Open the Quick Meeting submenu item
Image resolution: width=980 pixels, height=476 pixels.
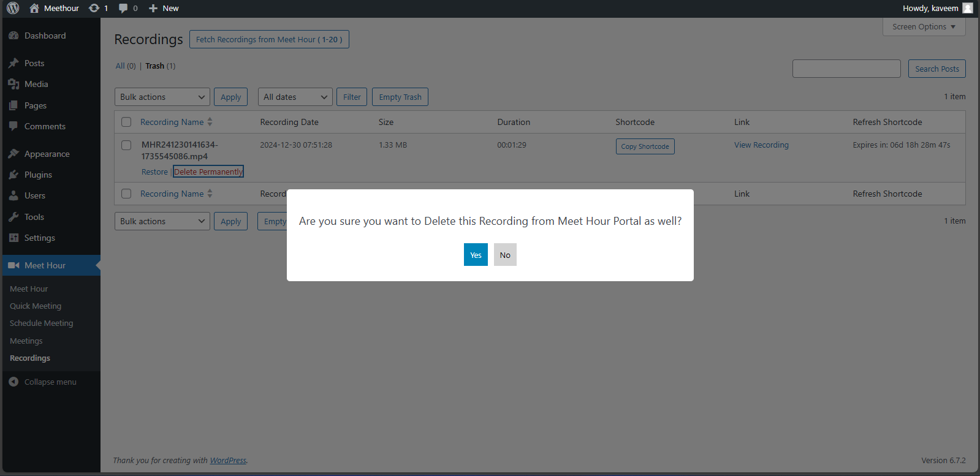(36, 306)
